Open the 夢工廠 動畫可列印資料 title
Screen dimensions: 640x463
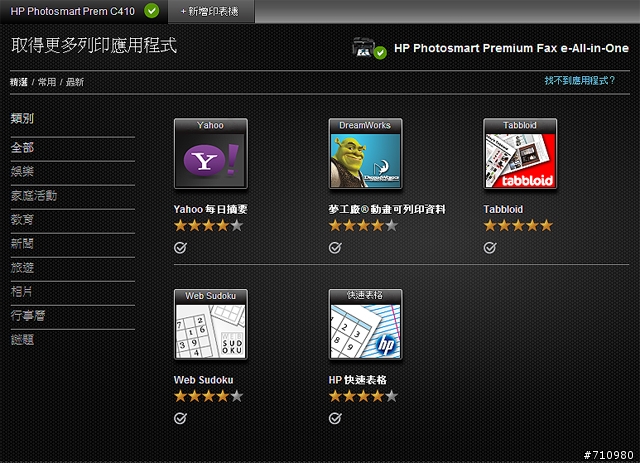[x=387, y=209]
